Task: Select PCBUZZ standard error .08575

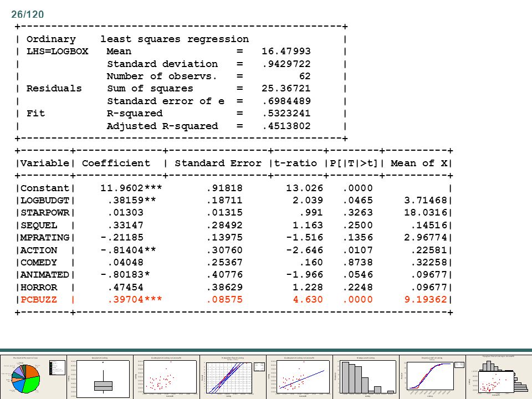Action: 224,300
